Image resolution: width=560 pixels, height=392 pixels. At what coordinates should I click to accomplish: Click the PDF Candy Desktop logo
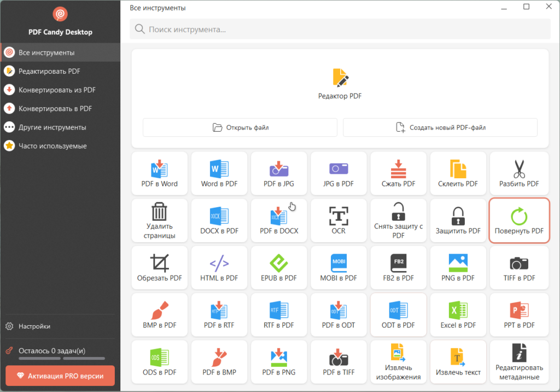click(60, 14)
